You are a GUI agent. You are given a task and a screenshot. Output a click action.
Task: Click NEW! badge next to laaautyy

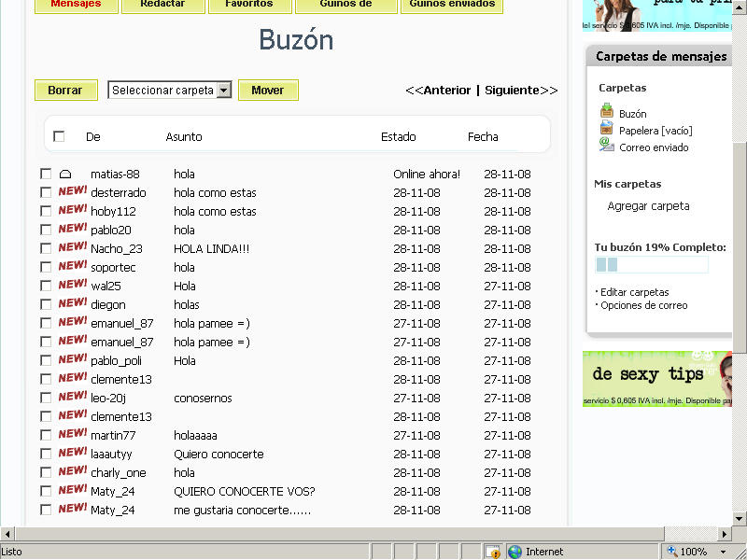[x=73, y=453]
